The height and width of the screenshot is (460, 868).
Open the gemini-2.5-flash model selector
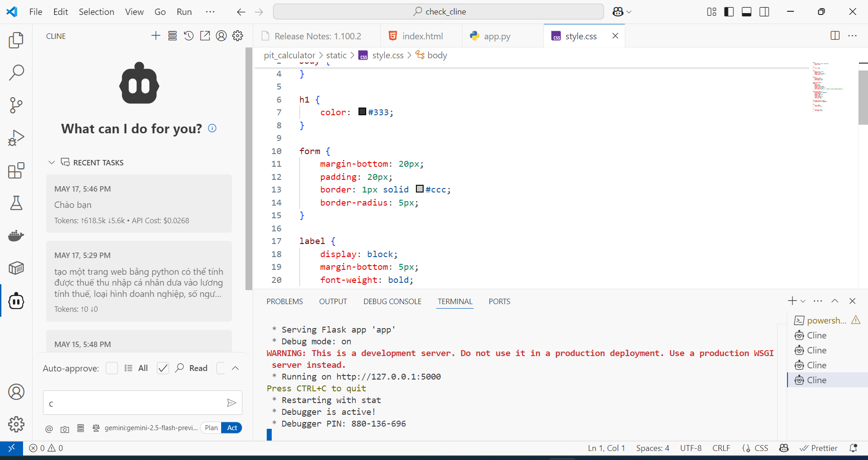click(151, 428)
